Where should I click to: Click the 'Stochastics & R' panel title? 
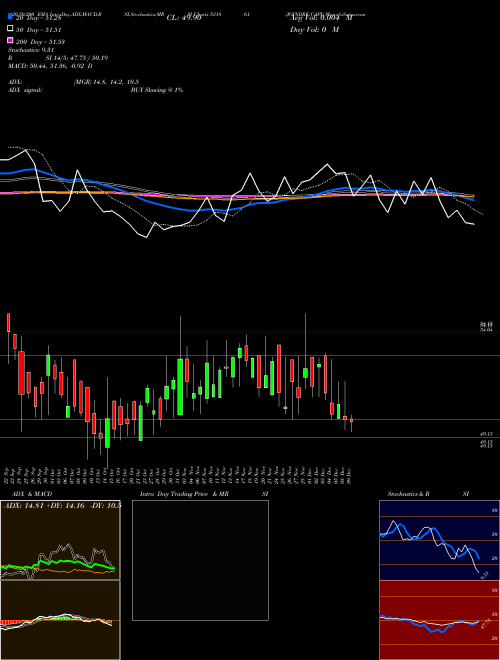[409, 494]
